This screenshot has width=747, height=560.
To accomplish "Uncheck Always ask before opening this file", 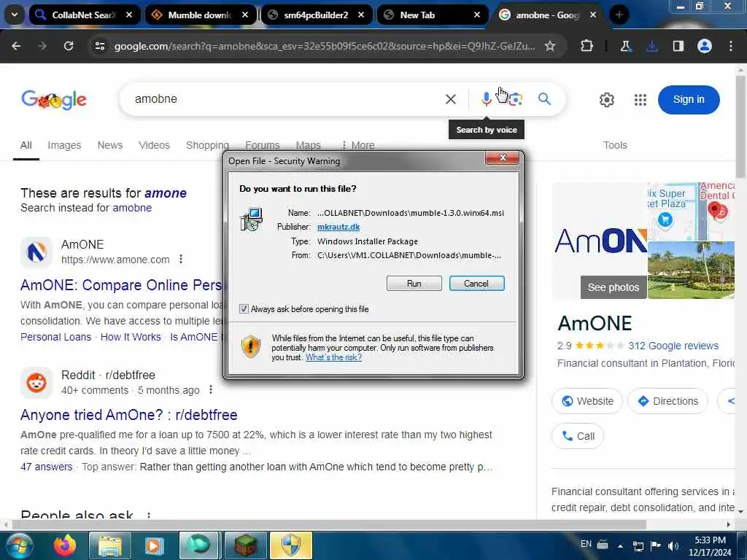I will [x=244, y=309].
